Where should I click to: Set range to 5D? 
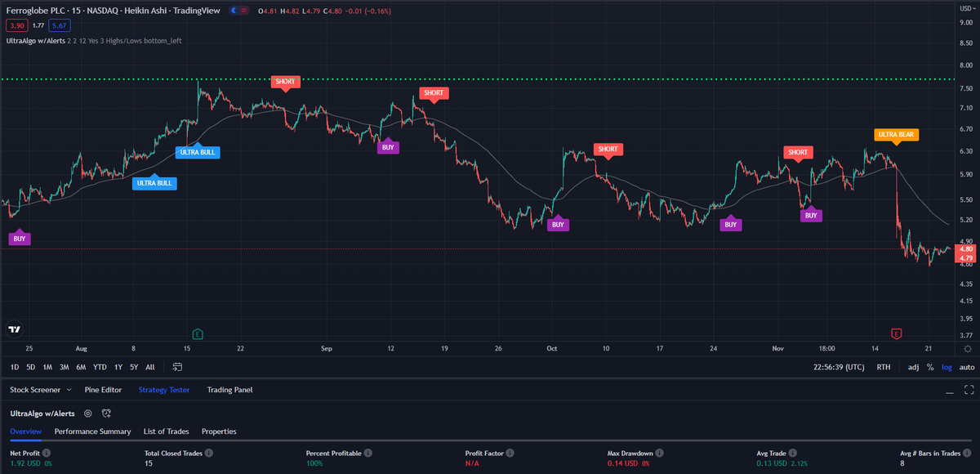[30, 367]
